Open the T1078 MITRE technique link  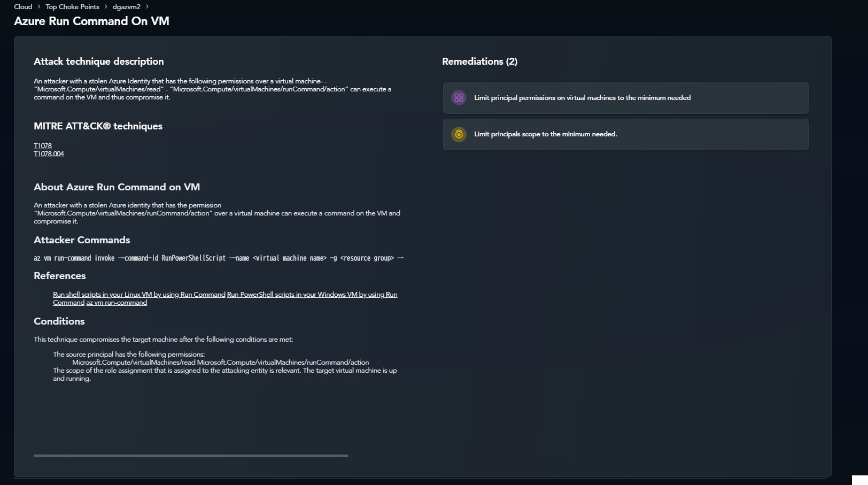[43, 146]
